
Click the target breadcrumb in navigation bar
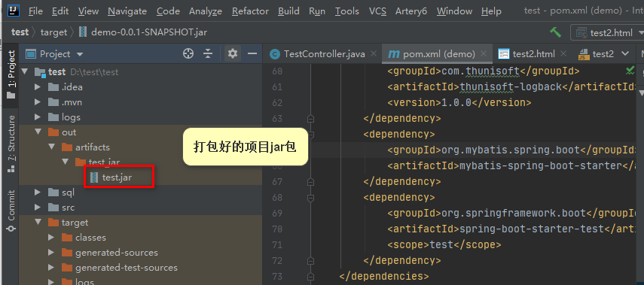tap(53, 32)
